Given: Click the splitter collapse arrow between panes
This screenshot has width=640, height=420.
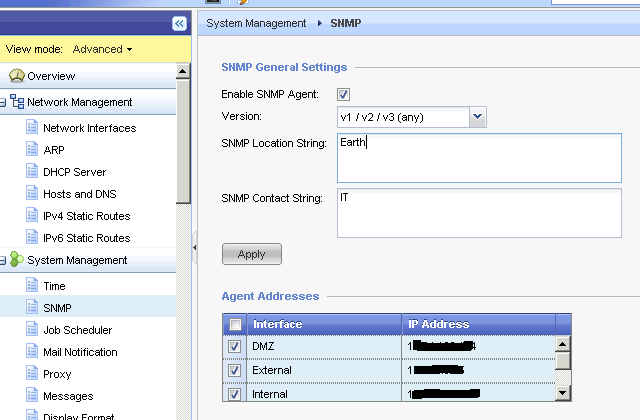Looking at the screenshot, I should point(195,247).
